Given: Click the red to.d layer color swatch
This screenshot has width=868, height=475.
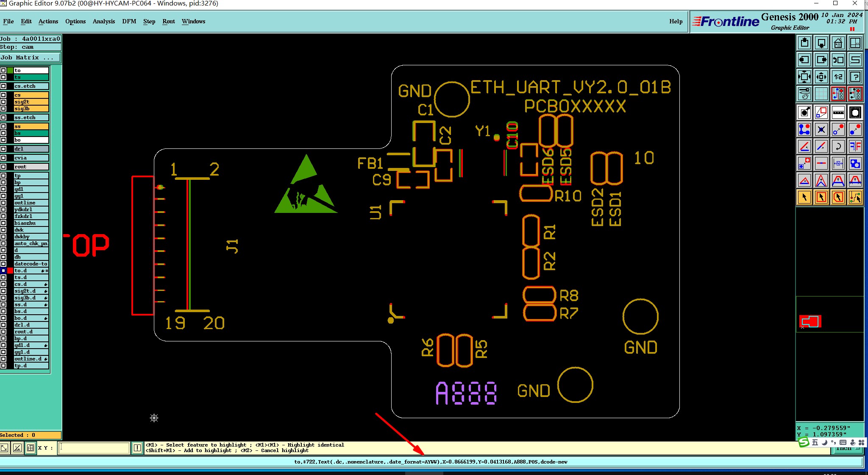Looking at the screenshot, I should pyautogui.click(x=10, y=271).
